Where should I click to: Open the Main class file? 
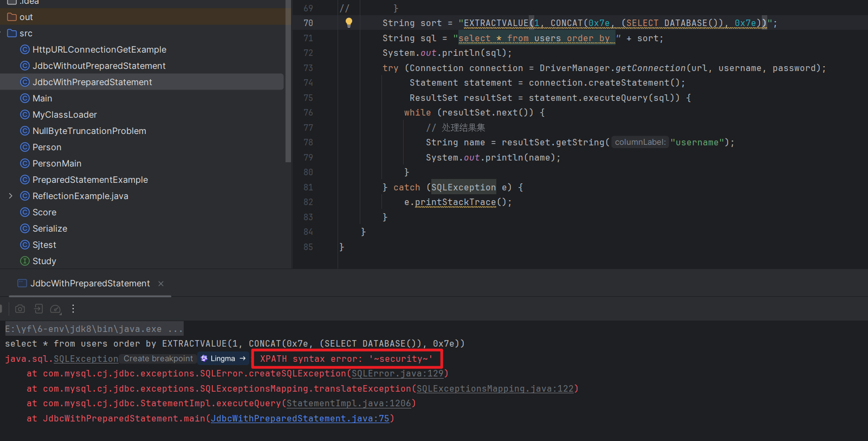pos(42,98)
